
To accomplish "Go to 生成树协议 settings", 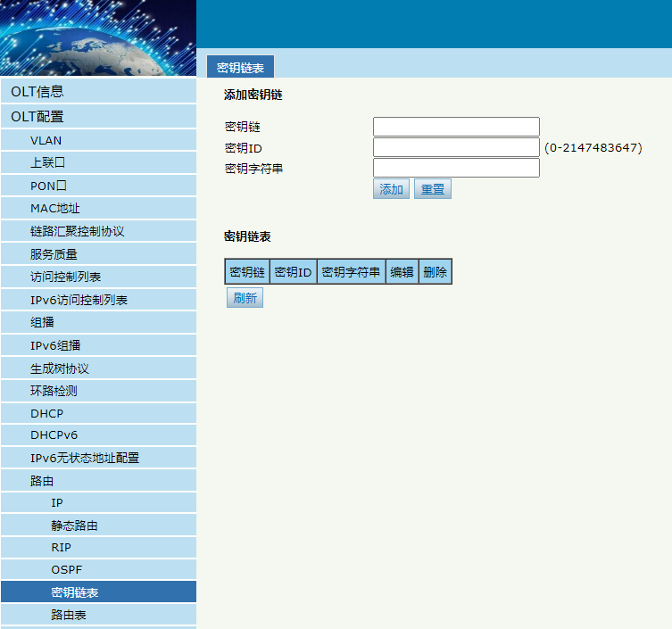I will point(98,368).
